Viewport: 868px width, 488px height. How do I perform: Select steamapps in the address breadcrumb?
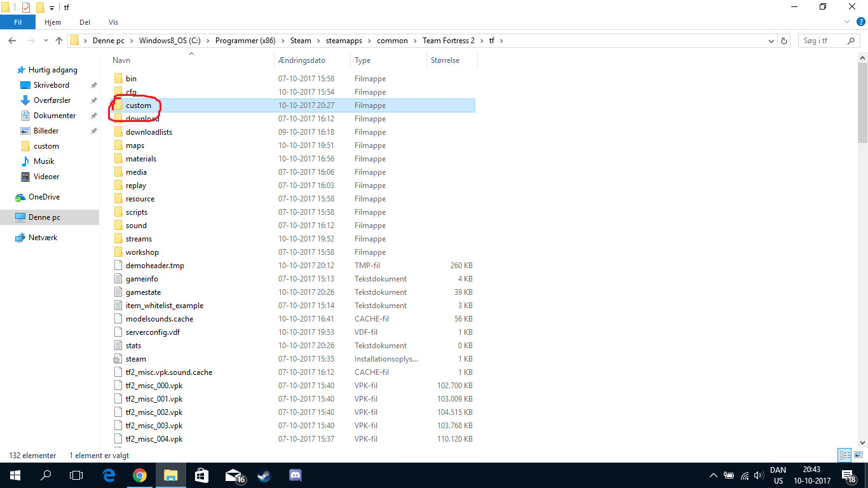pos(344,41)
